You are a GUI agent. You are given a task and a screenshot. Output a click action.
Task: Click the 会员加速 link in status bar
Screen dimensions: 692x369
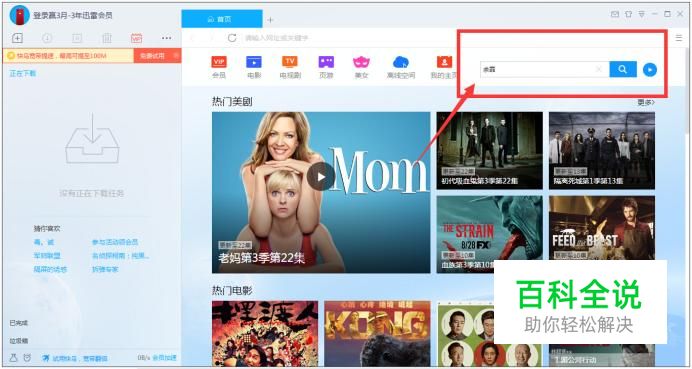[165, 358]
